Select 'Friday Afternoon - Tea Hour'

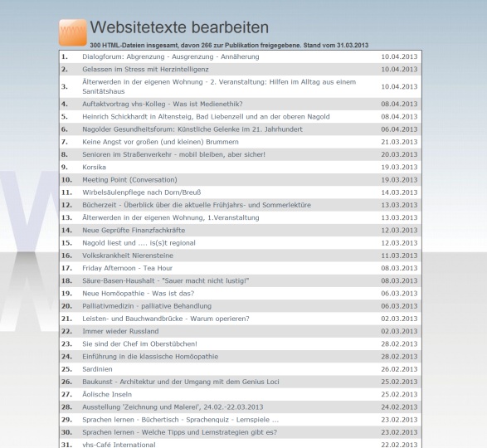click(127, 268)
